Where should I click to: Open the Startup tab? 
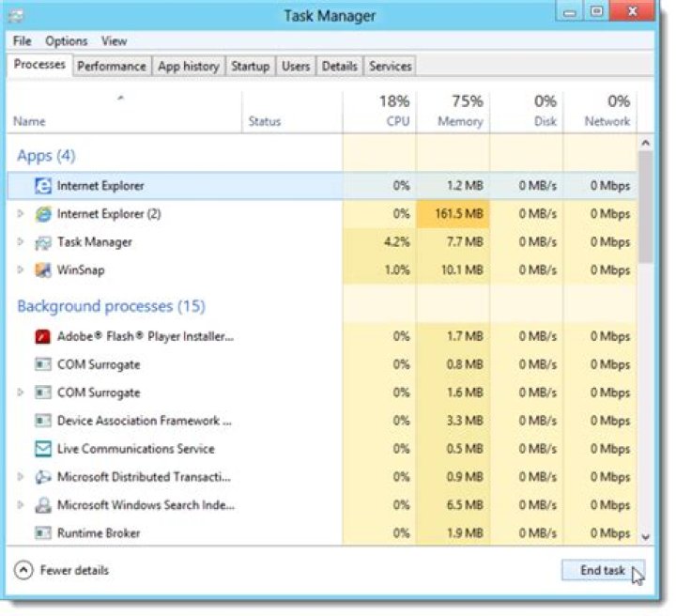tap(250, 67)
